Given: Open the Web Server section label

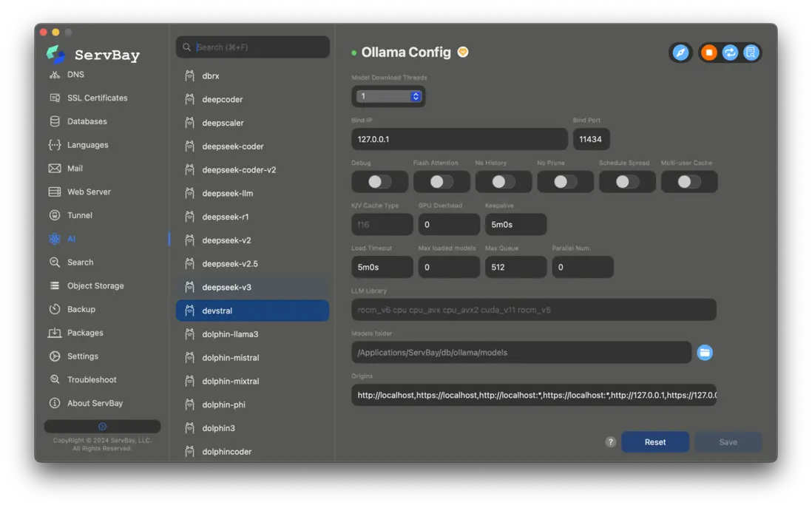Looking at the screenshot, I should pyautogui.click(x=89, y=192).
